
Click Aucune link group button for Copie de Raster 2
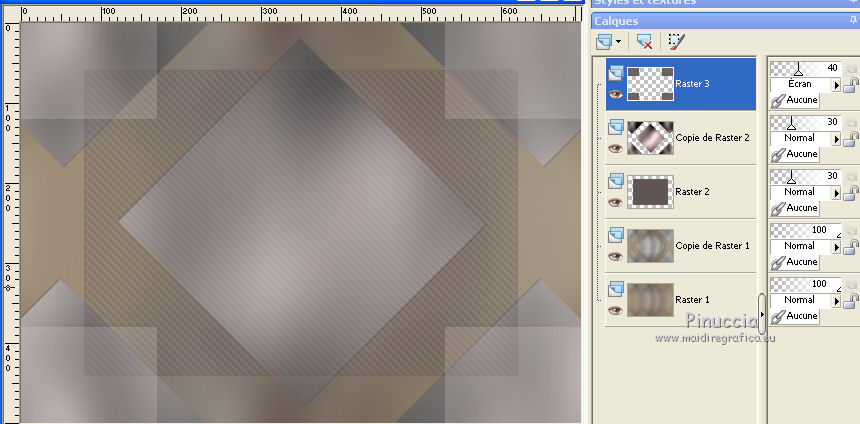point(795,154)
